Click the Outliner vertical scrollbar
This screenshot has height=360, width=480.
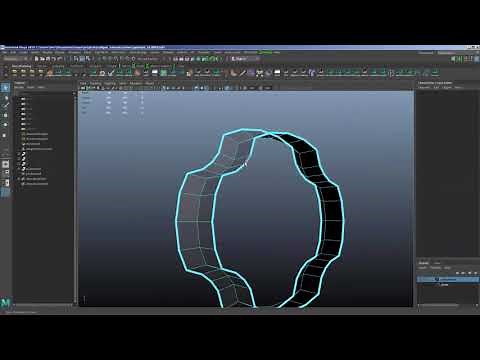75,197
